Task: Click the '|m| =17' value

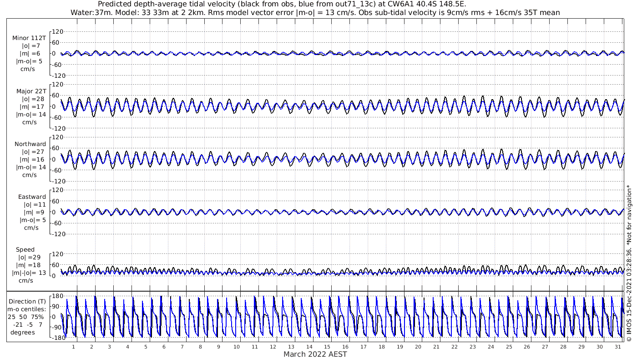Action: (x=34, y=106)
